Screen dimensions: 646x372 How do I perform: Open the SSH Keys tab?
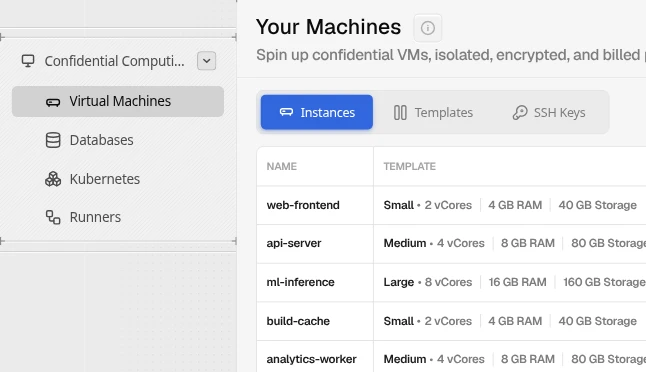(x=549, y=112)
